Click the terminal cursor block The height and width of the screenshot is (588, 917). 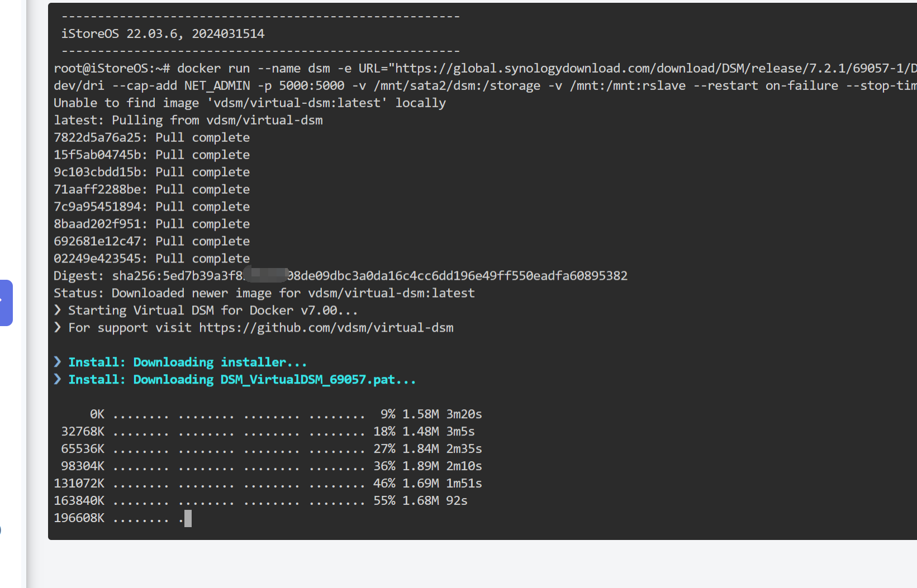tap(188, 519)
